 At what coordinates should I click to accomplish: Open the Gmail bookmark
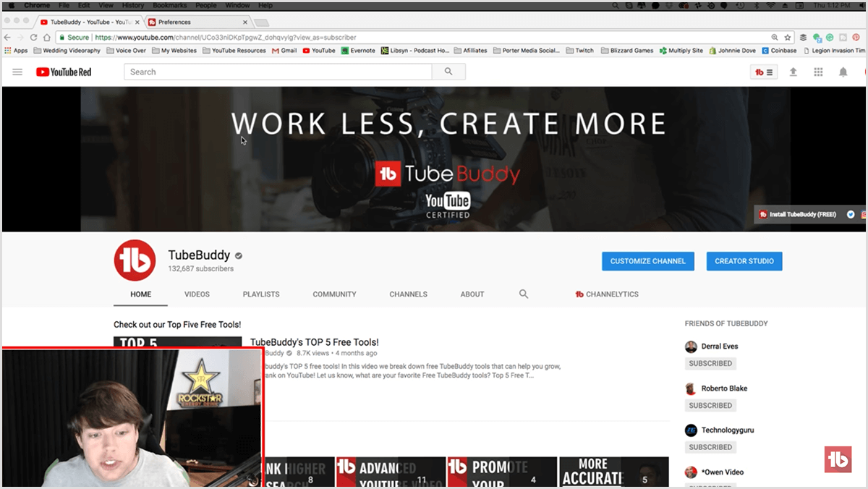(x=284, y=51)
